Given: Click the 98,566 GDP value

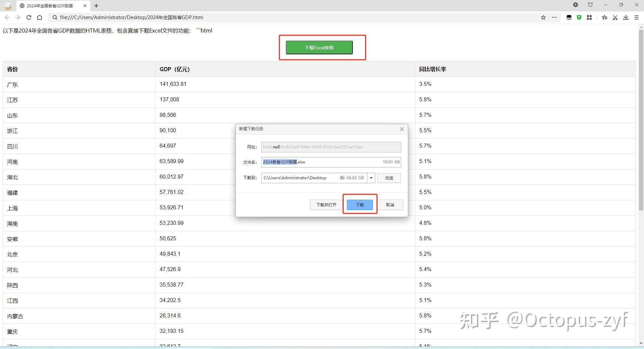Looking at the screenshot, I should pos(168,115).
